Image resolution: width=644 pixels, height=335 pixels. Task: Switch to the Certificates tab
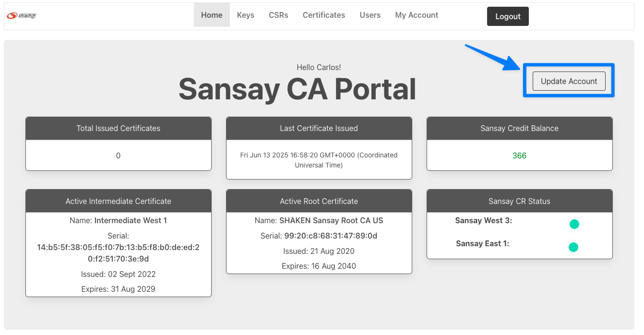(x=324, y=15)
